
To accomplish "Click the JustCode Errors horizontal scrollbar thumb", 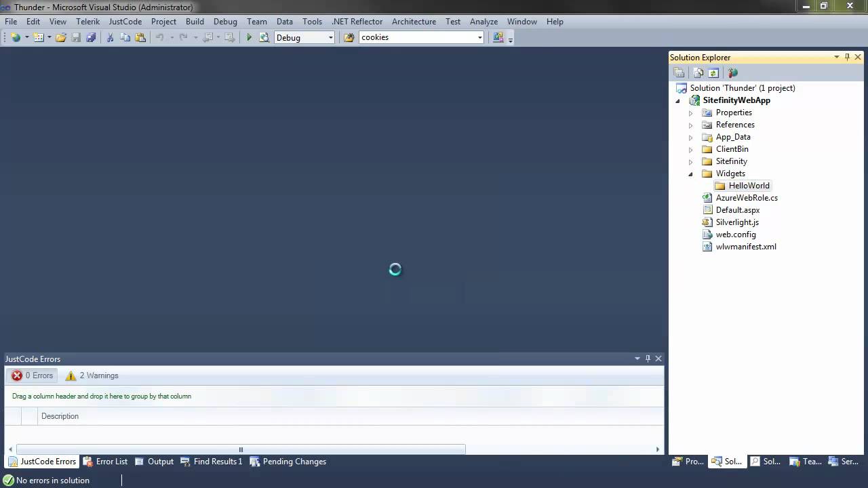I will (241, 449).
